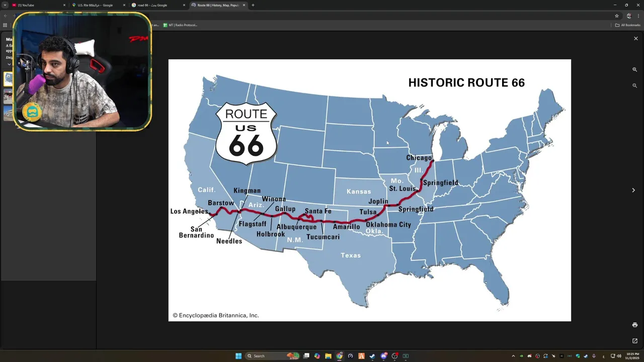
Task: Open the bookmarks bar apps grid icon
Action: [x=5, y=25]
